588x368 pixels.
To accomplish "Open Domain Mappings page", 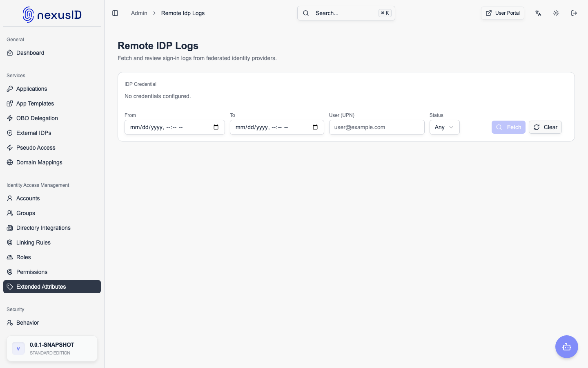I will (x=52, y=162).
